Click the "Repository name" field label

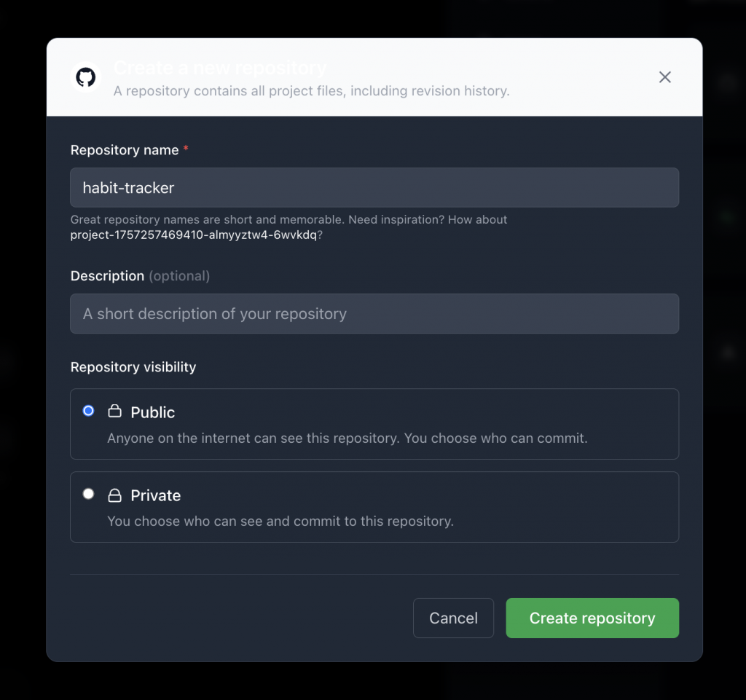pos(125,150)
